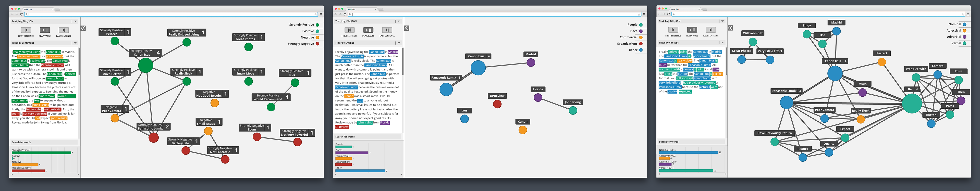Open Filter by Entities dropdown
Viewport: 980px width, 191px height.
[x=399, y=43]
